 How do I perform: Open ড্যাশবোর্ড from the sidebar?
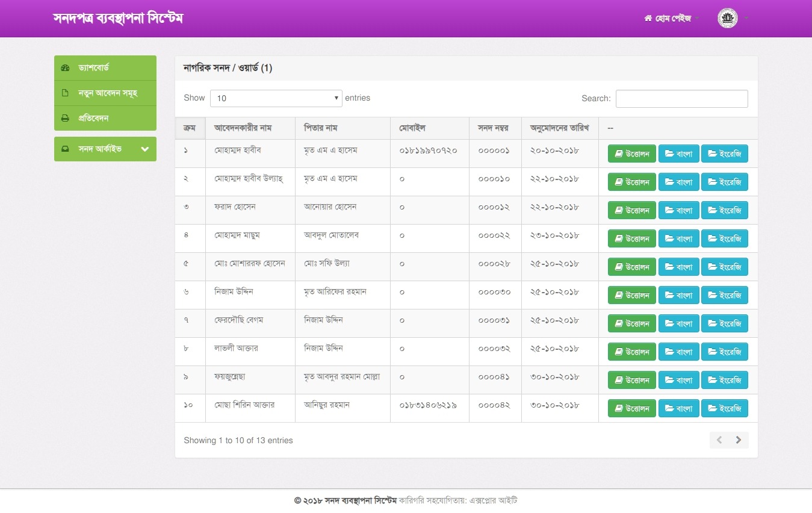(x=105, y=68)
